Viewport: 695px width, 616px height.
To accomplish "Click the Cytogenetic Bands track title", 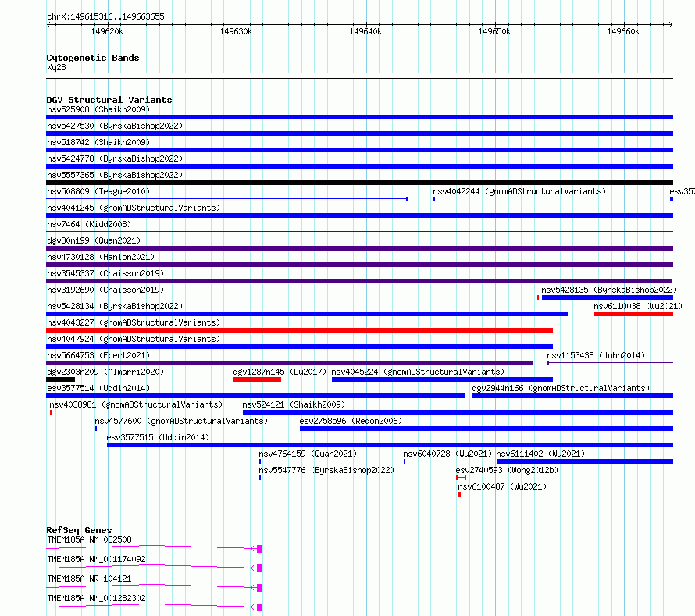I will pos(93,58).
